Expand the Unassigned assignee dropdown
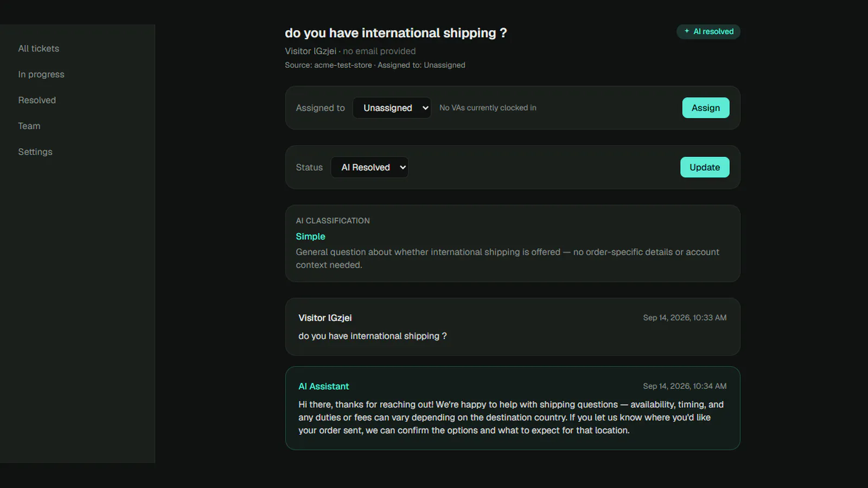Image resolution: width=868 pixels, height=488 pixels. pyautogui.click(x=392, y=108)
